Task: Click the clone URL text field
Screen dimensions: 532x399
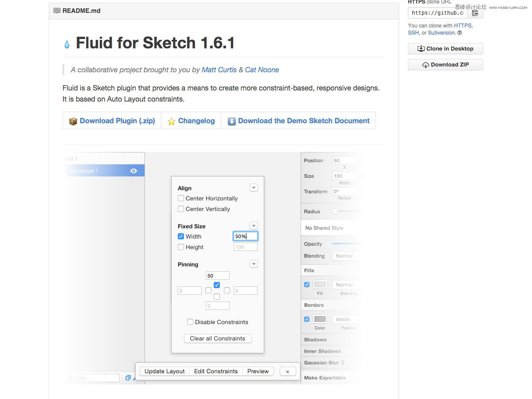Action: pyautogui.click(x=438, y=13)
